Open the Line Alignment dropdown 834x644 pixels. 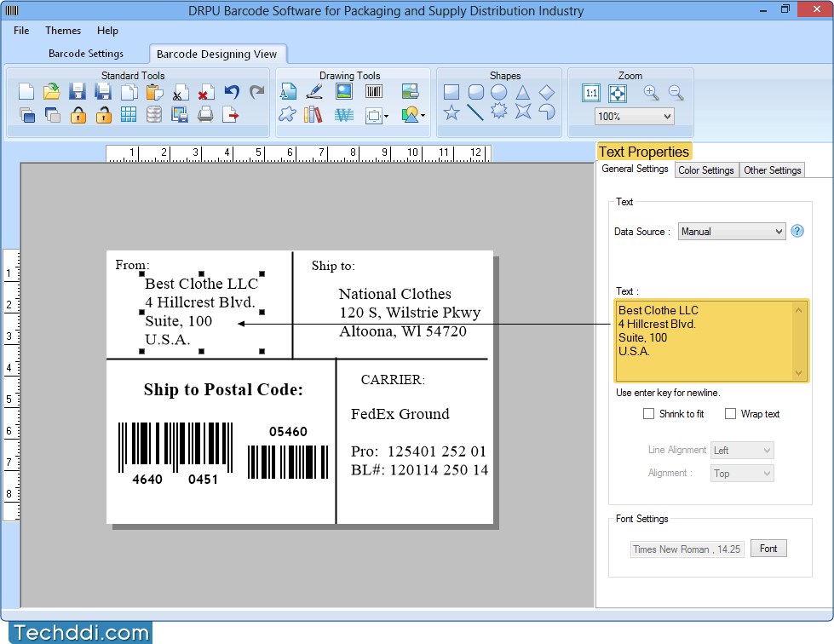click(x=742, y=451)
